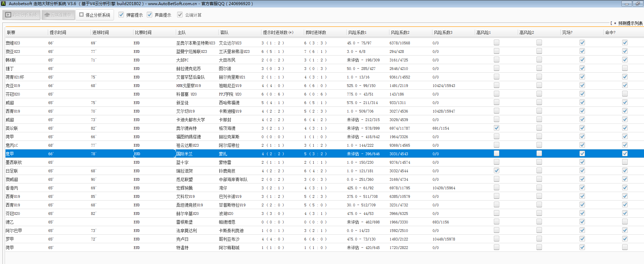Sort the list by 即时进球数 column
Screen dimensions: 644x264
pyautogui.click(x=316, y=32)
